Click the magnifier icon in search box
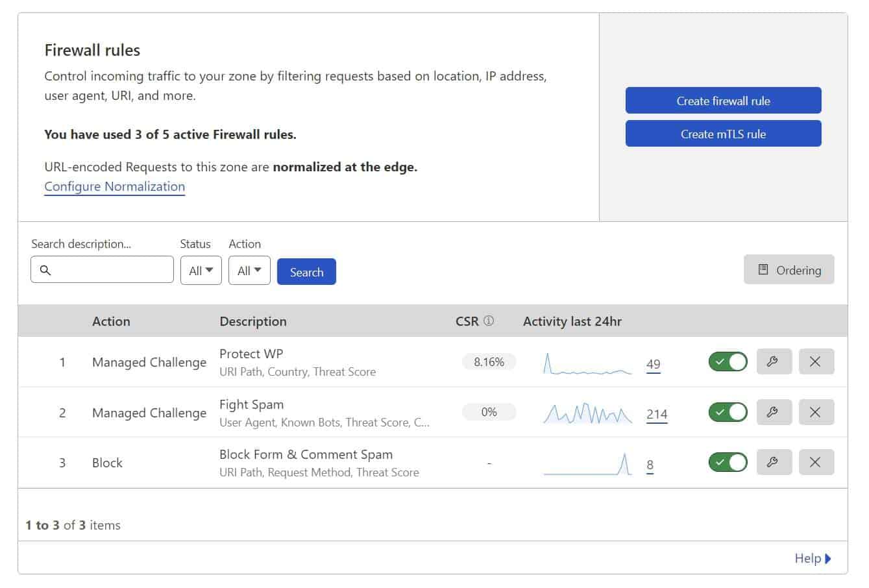869x588 pixels. (45, 270)
